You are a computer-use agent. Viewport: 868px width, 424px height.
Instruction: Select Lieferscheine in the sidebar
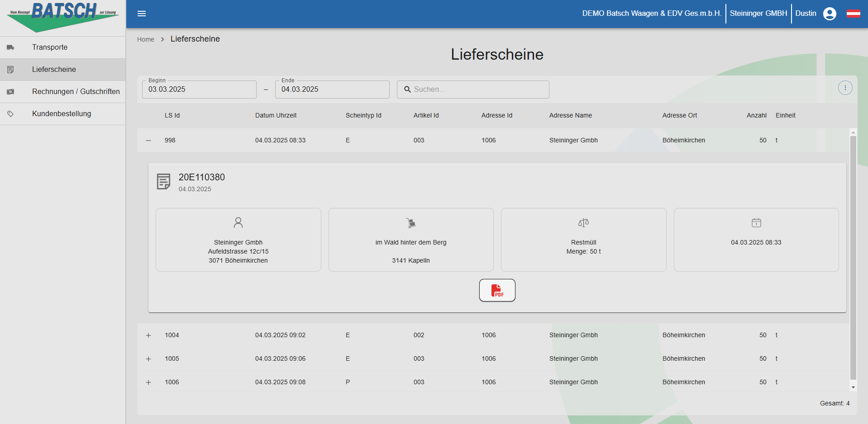(63, 70)
